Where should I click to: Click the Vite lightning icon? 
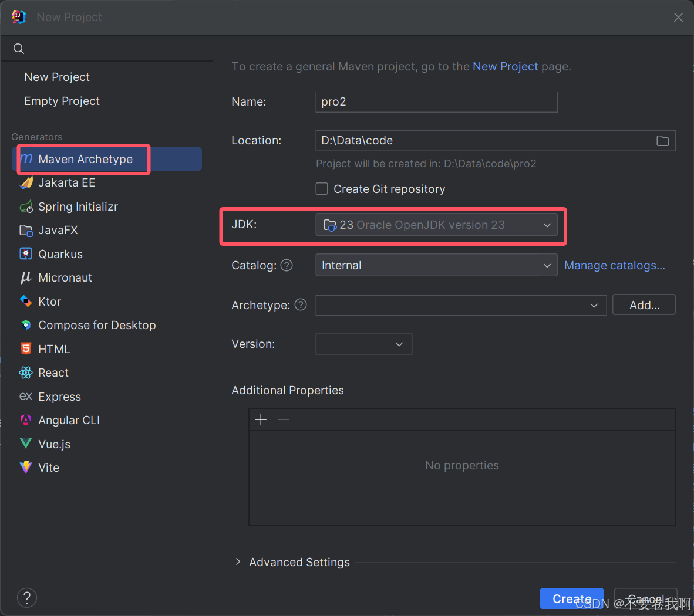[26, 468]
